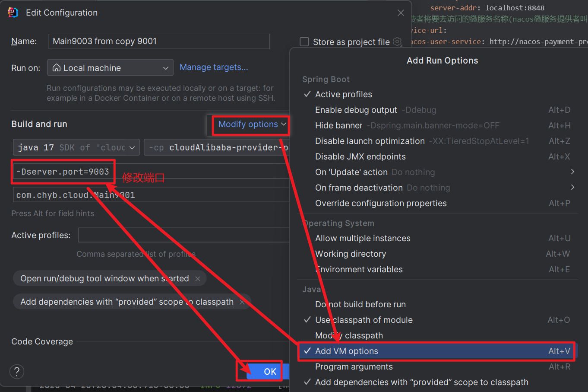Click the help question mark icon
This screenshot has width=588, height=392.
(x=17, y=371)
